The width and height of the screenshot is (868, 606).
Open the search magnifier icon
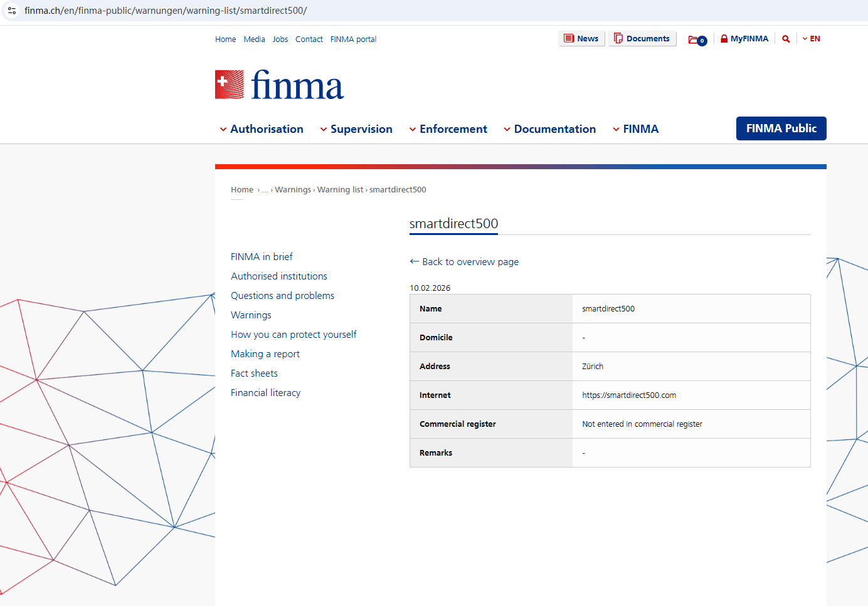[786, 39]
